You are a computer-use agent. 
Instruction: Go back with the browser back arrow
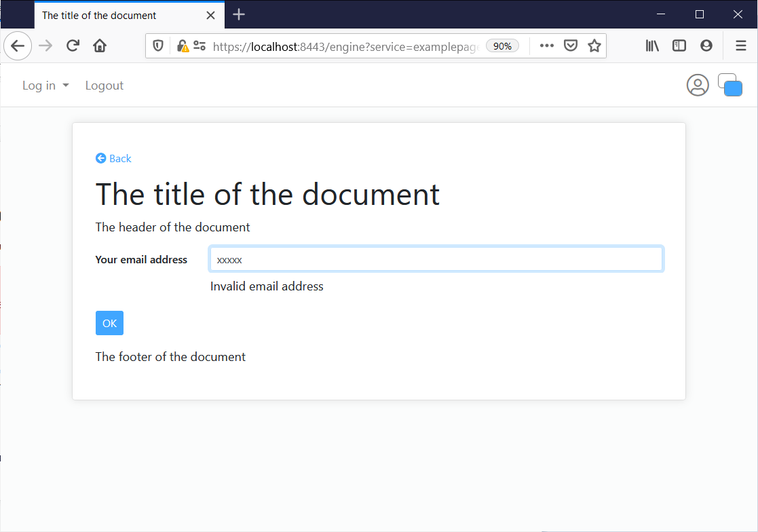point(18,46)
